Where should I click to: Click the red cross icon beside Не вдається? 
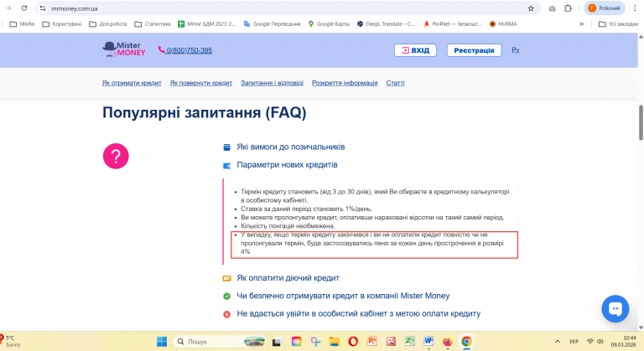coord(226,314)
